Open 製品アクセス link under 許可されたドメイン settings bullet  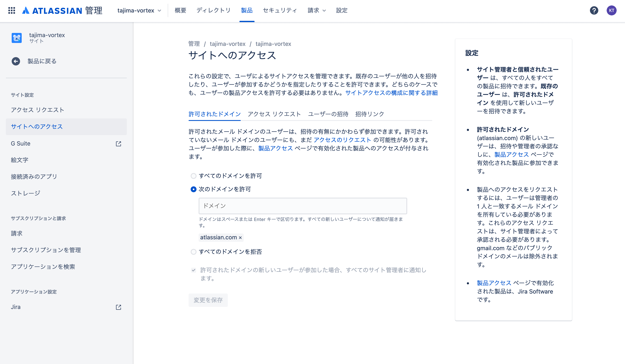[511, 154]
